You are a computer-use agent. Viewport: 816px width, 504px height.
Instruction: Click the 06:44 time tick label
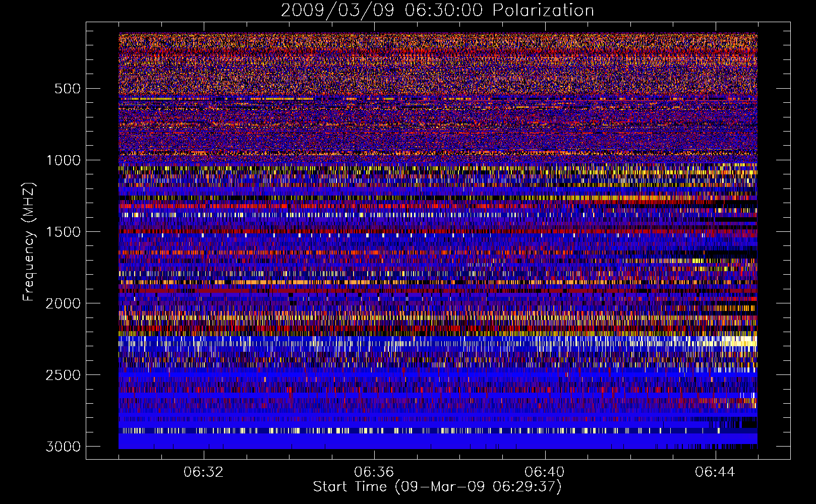(x=715, y=472)
